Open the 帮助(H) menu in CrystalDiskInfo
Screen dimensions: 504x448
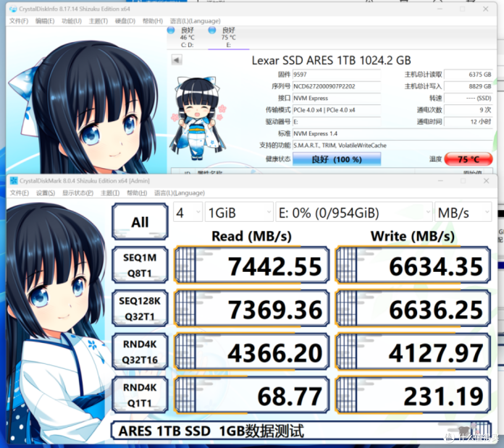point(153,21)
